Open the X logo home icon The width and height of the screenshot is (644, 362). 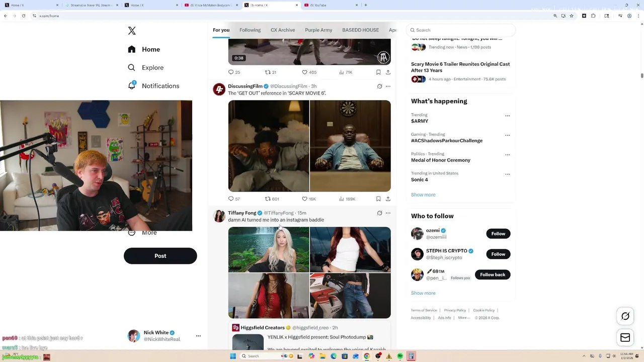point(132,31)
